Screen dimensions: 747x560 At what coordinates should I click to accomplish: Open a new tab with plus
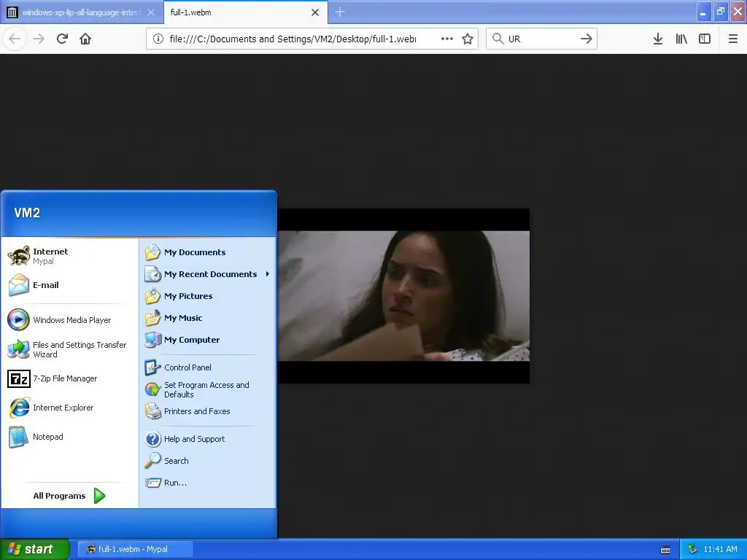(x=340, y=12)
